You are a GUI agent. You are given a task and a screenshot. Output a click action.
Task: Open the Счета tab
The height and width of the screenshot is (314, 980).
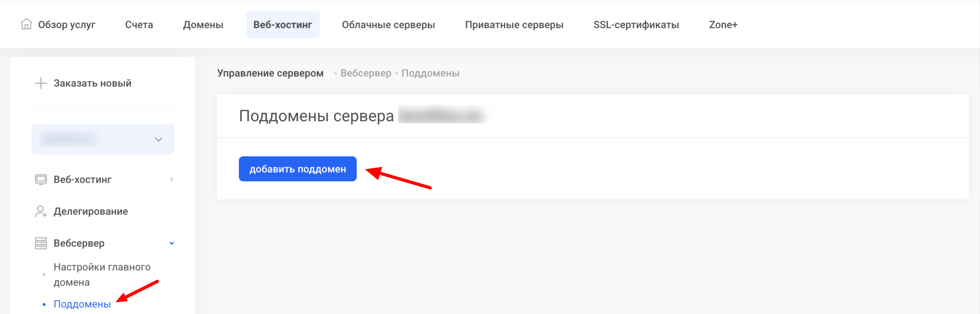pos(139,25)
